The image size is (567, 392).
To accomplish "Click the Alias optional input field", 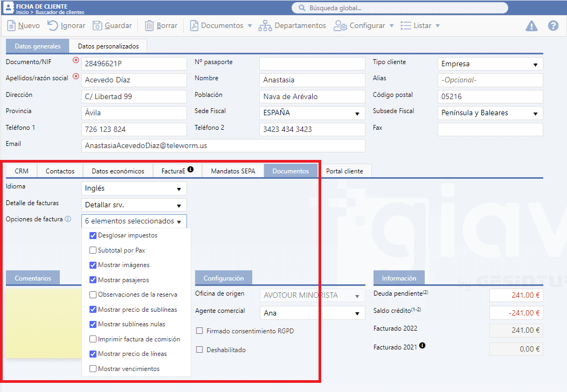I will click(x=490, y=80).
